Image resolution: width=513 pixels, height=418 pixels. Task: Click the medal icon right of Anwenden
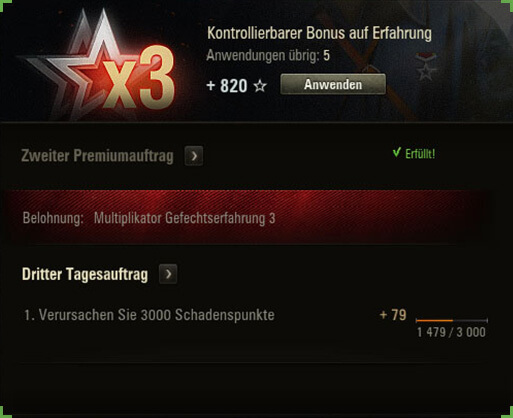(426, 67)
